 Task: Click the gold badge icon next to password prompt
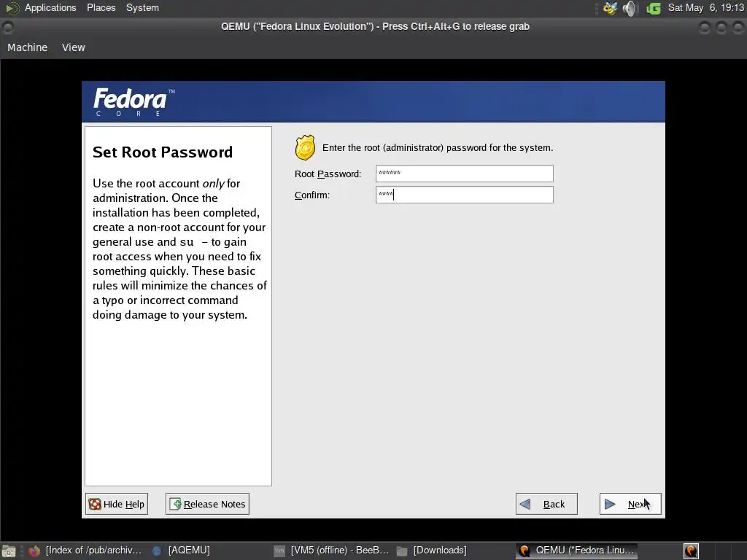305,147
